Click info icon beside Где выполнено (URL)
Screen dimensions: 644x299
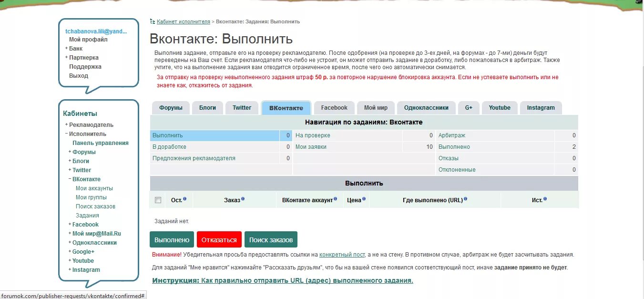(x=465, y=199)
